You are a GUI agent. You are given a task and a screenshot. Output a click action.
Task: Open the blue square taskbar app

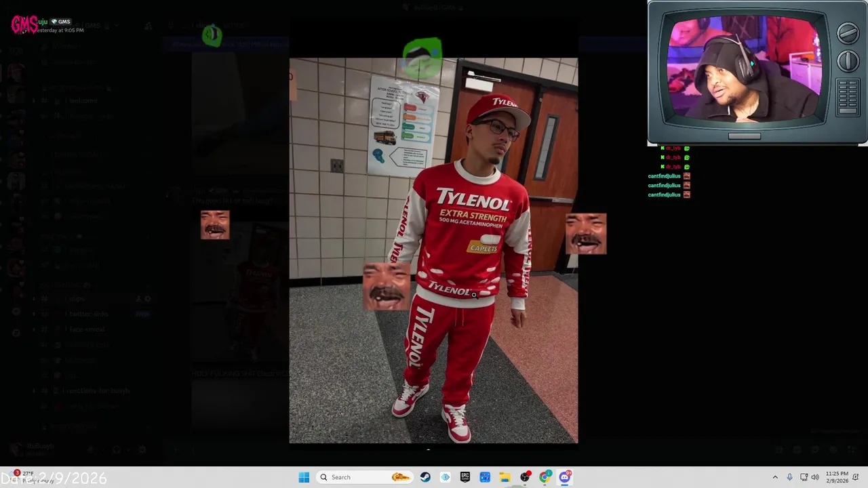pyautogui.click(x=485, y=477)
